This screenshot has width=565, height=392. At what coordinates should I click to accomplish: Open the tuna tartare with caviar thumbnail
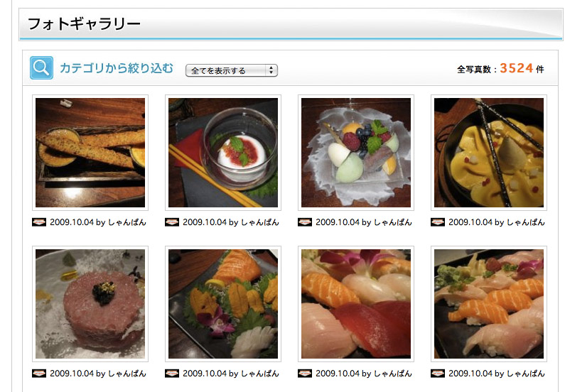point(90,304)
